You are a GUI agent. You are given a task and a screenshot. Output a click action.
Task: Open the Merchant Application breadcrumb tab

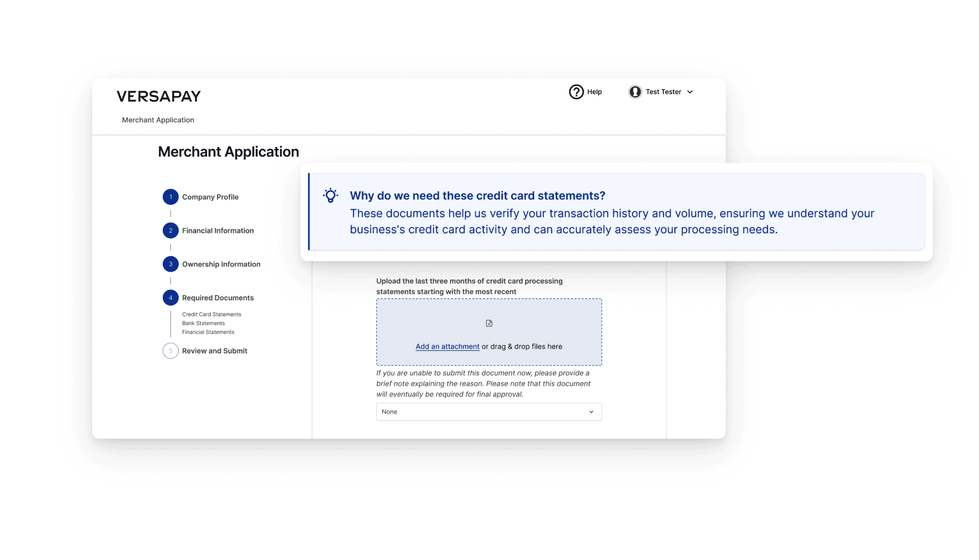pos(158,120)
